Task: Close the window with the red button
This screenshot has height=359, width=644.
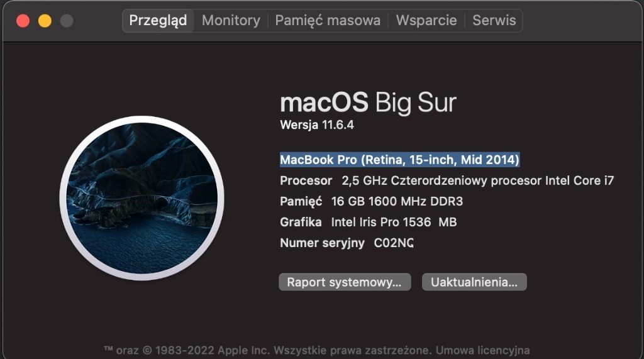Action: click(23, 21)
